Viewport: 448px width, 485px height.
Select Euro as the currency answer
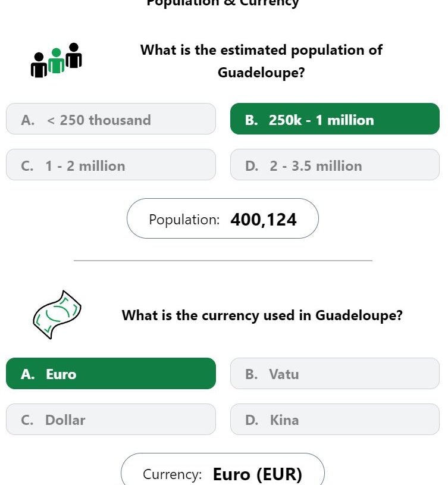(111, 373)
